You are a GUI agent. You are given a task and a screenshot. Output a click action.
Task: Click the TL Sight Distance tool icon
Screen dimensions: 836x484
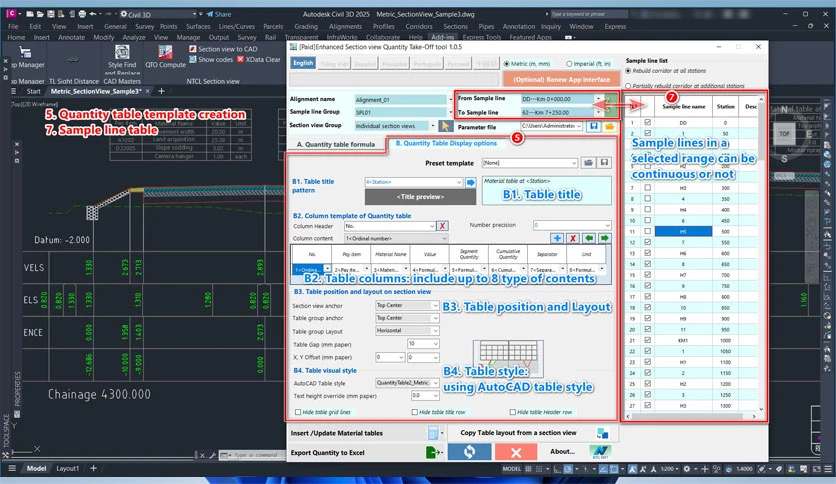pos(74,59)
